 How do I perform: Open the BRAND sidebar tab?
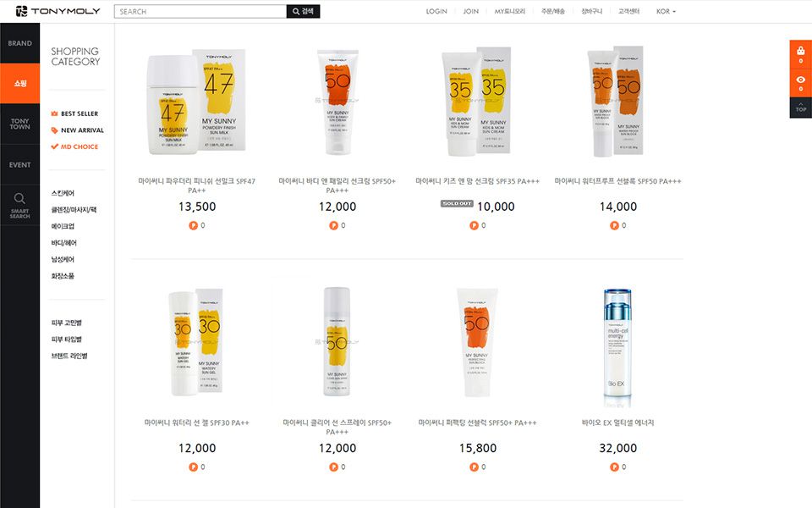tap(19, 43)
